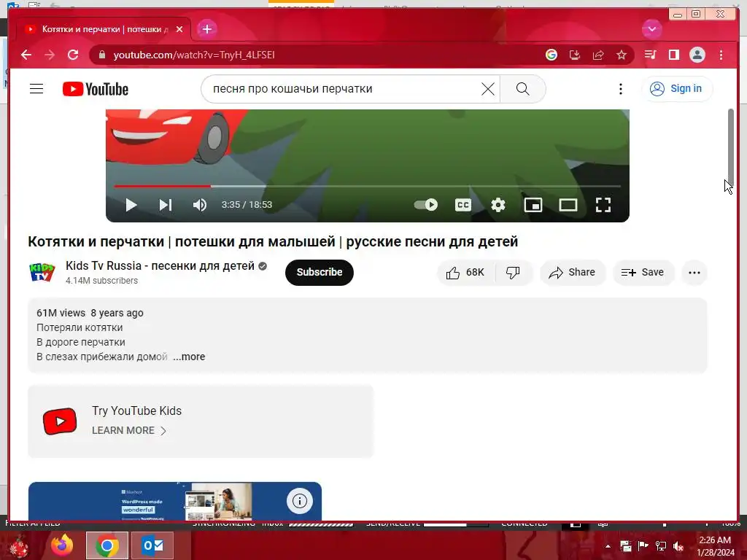Click LEARN MORE for YouTube Kids
This screenshot has width=747, height=560.
[128, 430]
